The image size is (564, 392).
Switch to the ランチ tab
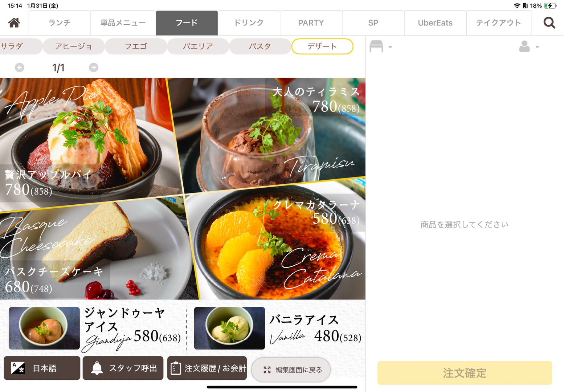click(60, 23)
